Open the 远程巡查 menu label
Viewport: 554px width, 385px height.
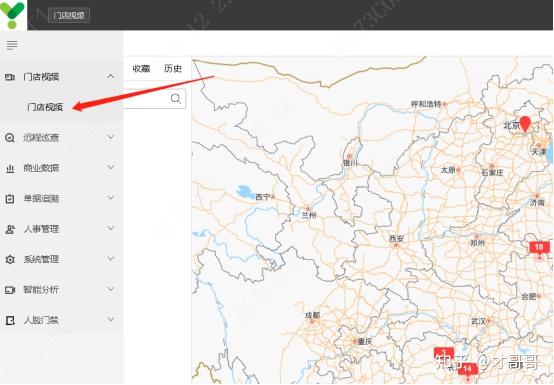pyautogui.click(x=41, y=138)
